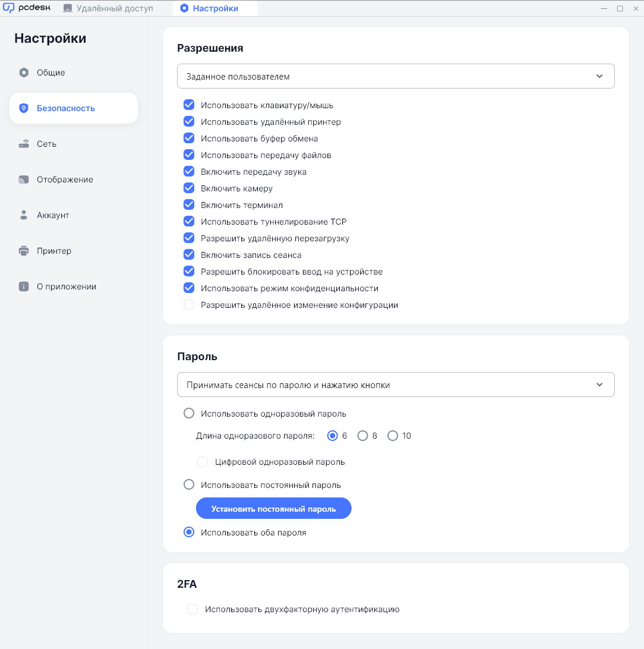Click the О приложении info icon

pos(24,286)
